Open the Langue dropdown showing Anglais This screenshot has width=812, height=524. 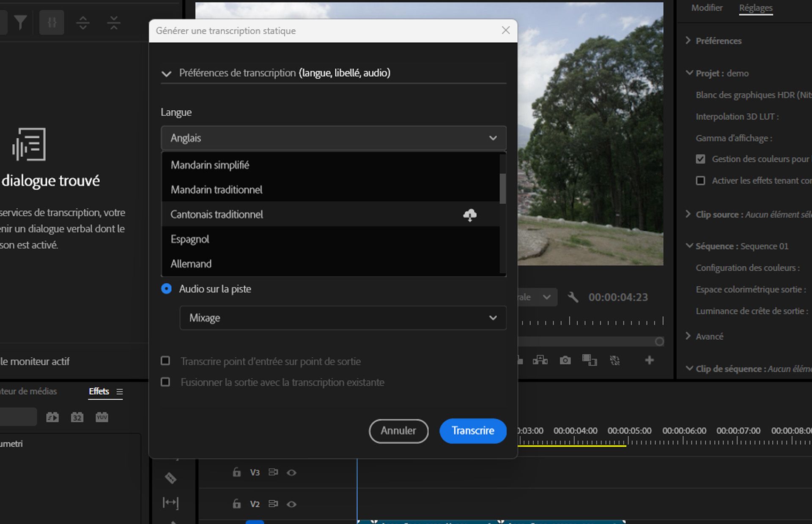(333, 138)
